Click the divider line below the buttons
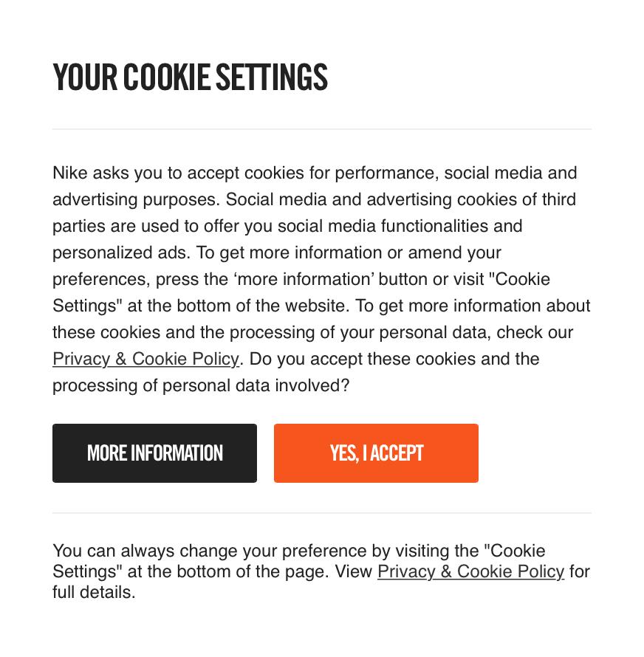This screenshot has height=657, width=644. click(322, 512)
